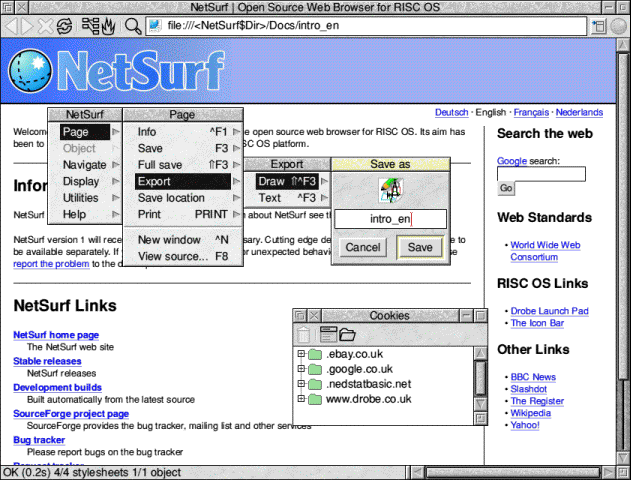Open the hotlist flame icon
Image resolution: width=631 pixels, height=480 pixels.
(x=108, y=24)
